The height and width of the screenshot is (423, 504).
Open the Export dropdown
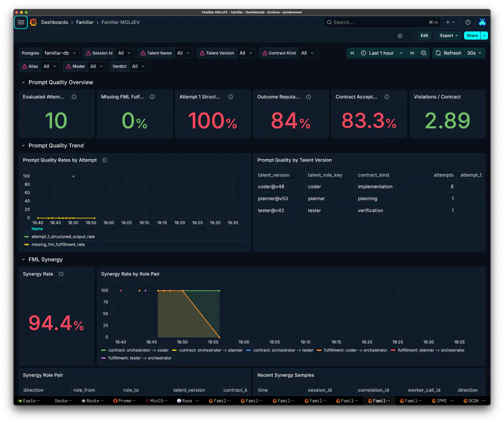tap(449, 36)
